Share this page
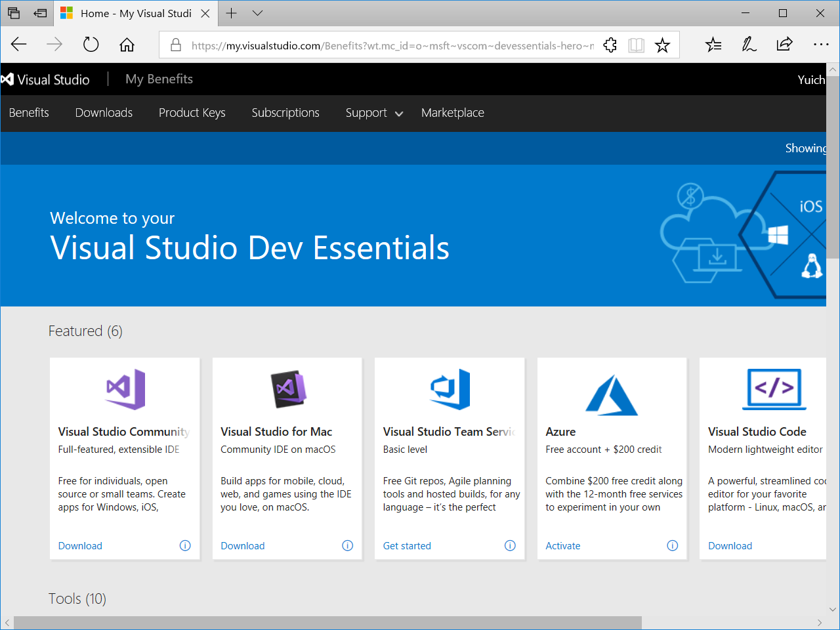The image size is (840, 630). [784, 45]
